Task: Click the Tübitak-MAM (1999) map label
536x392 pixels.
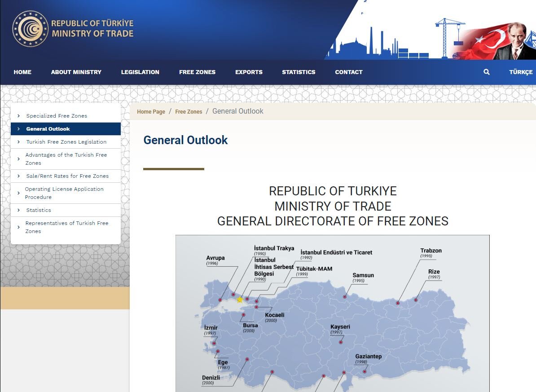Action: coord(314,271)
